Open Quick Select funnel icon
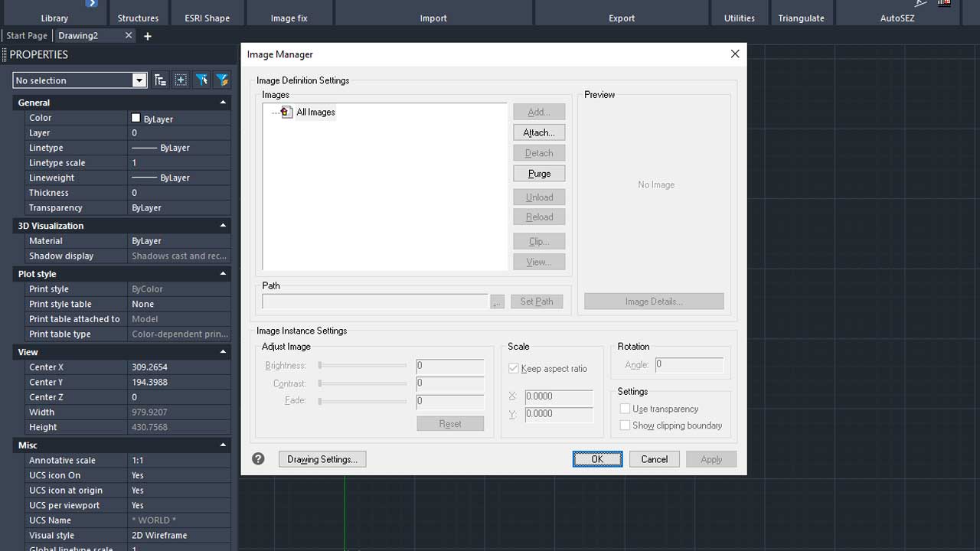The height and width of the screenshot is (551, 980). (x=201, y=80)
